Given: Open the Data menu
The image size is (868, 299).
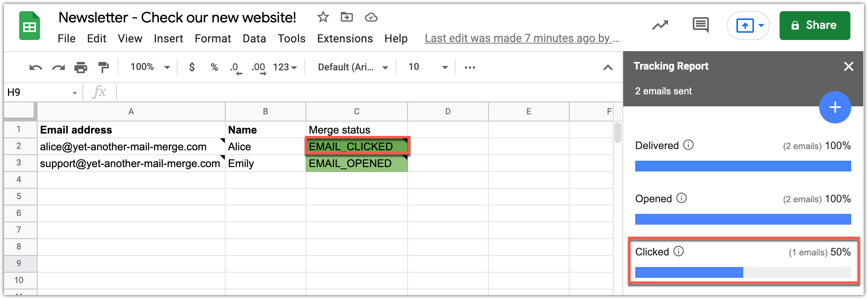Looking at the screenshot, I should [254, 38].
